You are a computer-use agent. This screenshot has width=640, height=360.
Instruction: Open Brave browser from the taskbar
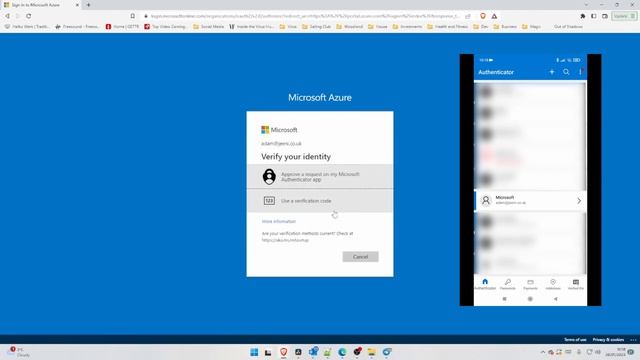pyautogui.click(x=283, y=352)
